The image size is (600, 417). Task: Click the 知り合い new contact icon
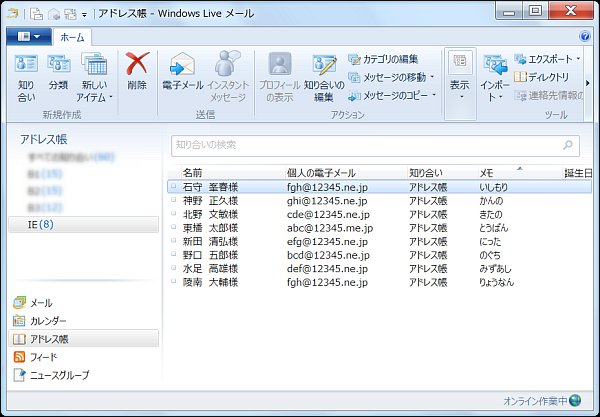[x=26, y=64]
